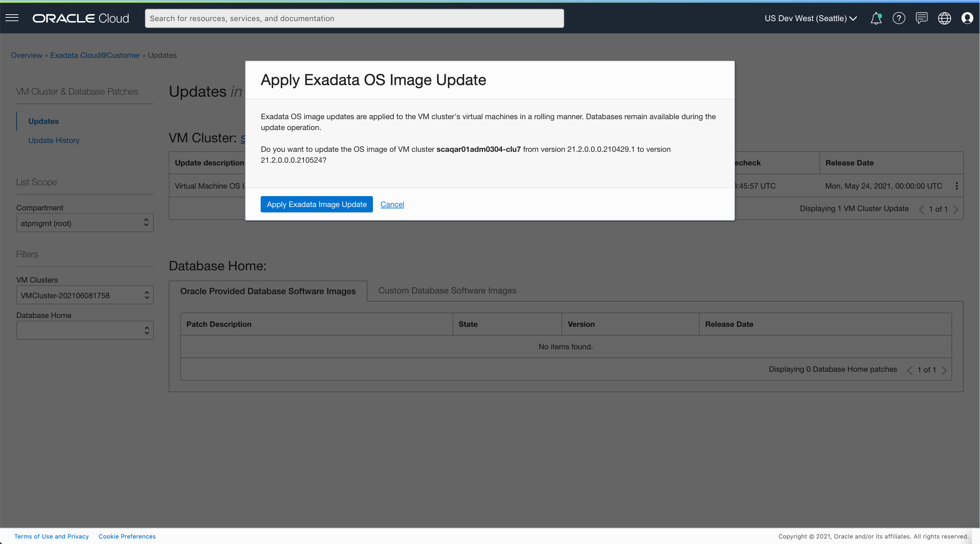The width and height of the screenshot is (980, 544).
Task: Go to previous page of Database Home patches
Action: pyautogui.click(x=910, y=370)
